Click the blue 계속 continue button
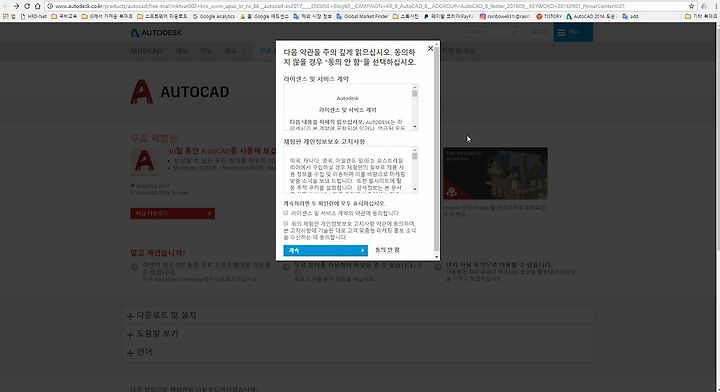720x392 pixels. tap(326, 250)
